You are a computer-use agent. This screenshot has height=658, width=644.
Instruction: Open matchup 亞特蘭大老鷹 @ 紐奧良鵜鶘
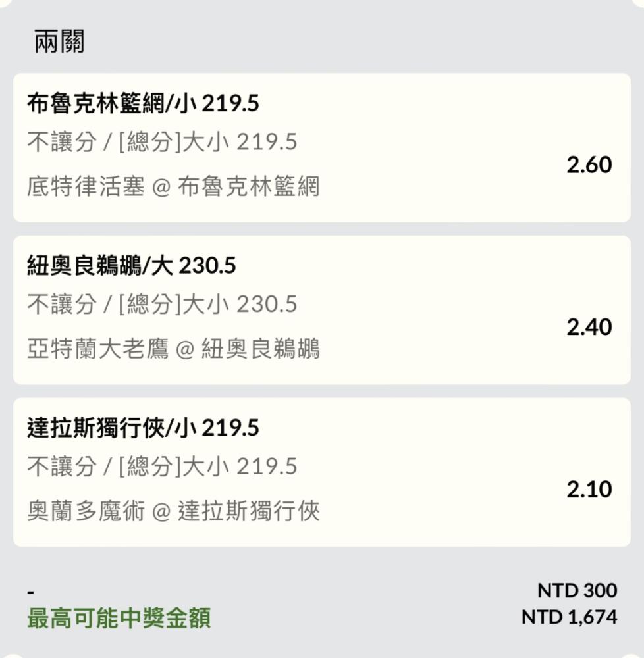click(173, 349)
